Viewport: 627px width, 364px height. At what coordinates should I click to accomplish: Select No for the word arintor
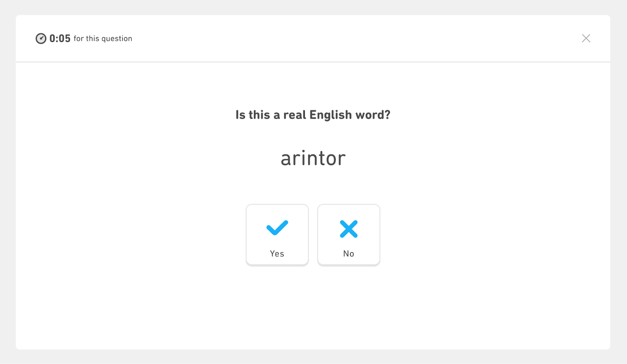[348, 235]
